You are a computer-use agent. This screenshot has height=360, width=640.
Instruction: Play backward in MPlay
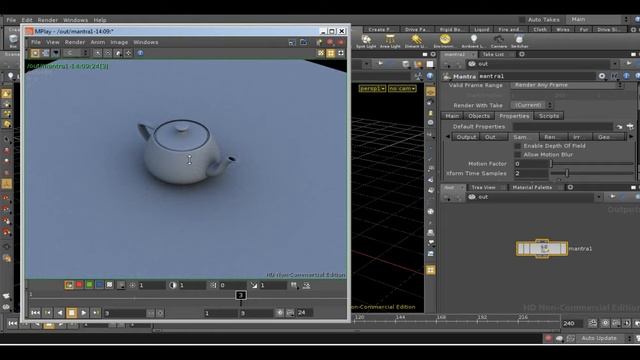(60, 313)
